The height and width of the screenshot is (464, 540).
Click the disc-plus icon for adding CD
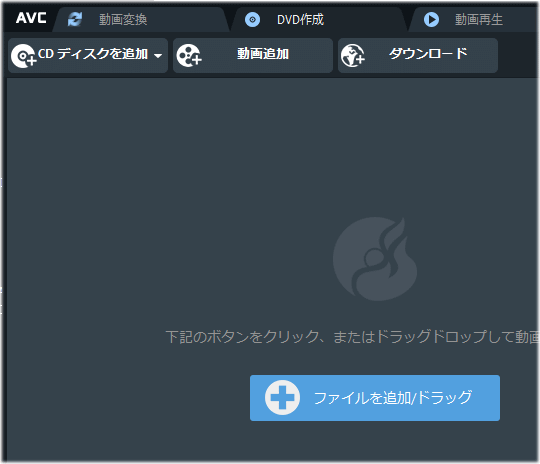tap(23, 56)
